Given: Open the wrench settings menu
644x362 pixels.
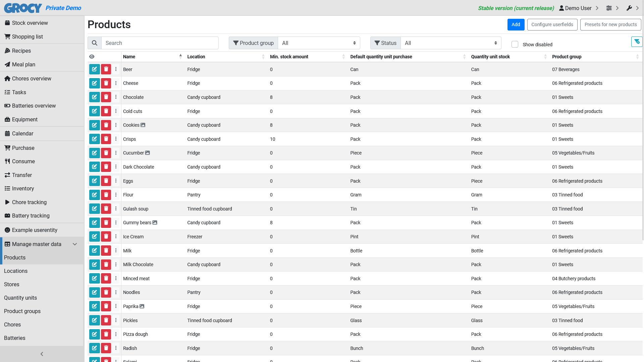Looking at the screenshot, I should [633, 8].
